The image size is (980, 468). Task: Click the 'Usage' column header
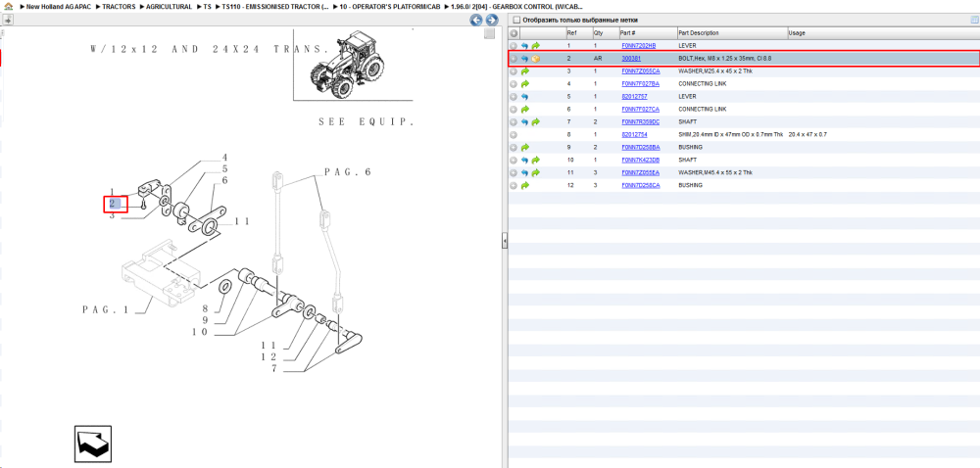click(796, 33)
